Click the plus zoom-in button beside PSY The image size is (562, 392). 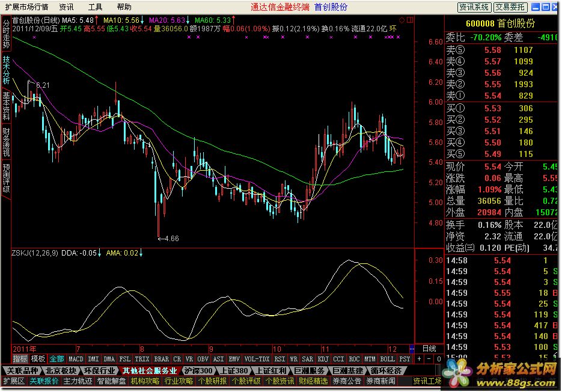(x=419, y=359)
